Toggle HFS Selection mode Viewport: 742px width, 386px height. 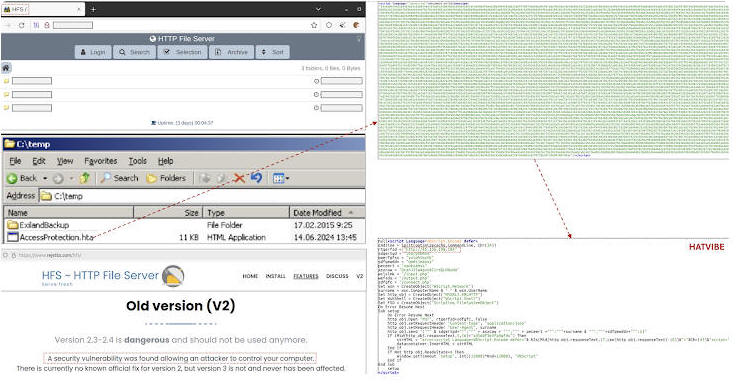183,52
